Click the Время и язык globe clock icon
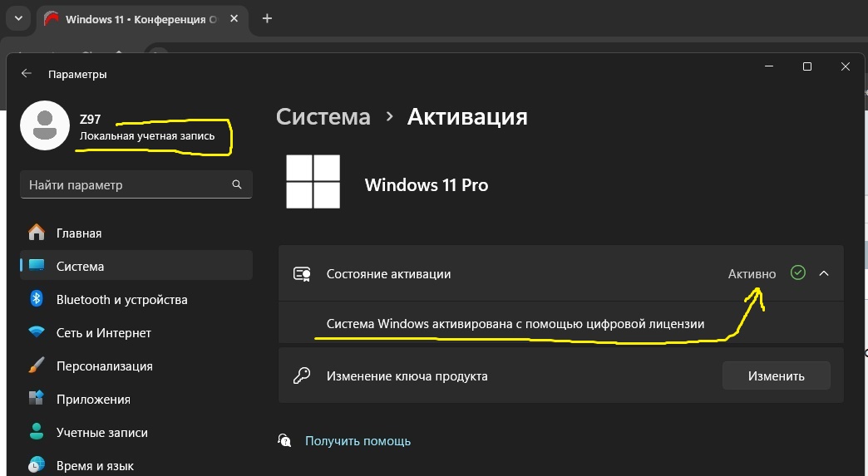Image resolution: width=868 pixels, height=476 pixels. pyautogui.click(x=37, y=465)
